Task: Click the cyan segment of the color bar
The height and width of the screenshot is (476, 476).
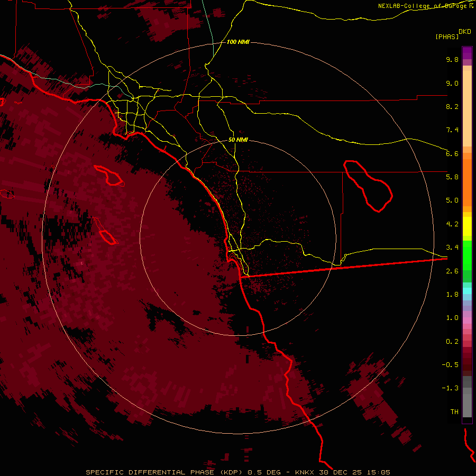Action: pos(467,291)
